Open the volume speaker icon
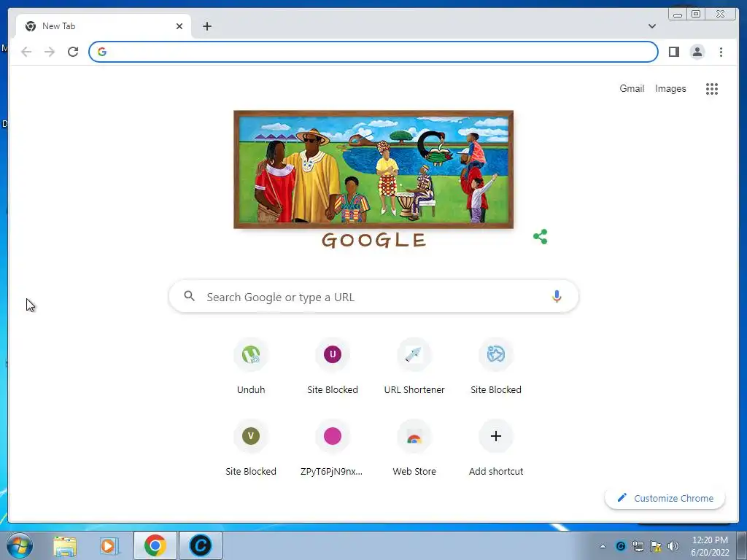747x560 pixels. click(673, 546)
